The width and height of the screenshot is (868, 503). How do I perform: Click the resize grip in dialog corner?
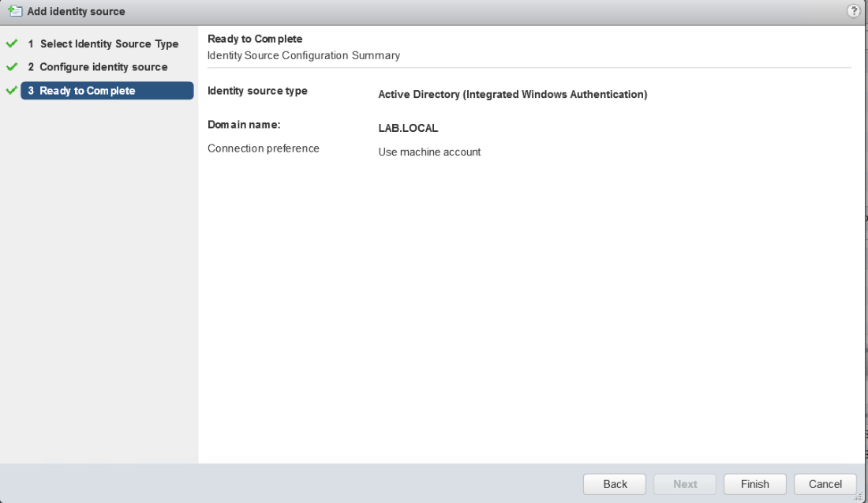point(861,497)
